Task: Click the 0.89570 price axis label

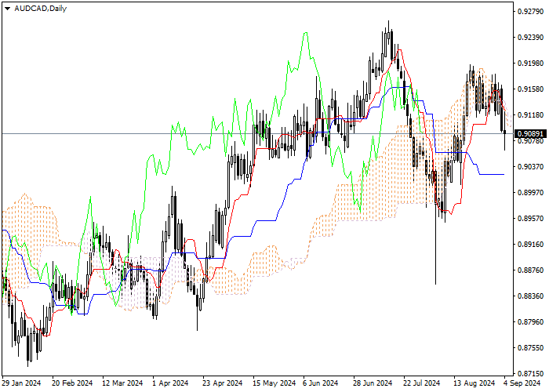Action: tap(531, 219)
